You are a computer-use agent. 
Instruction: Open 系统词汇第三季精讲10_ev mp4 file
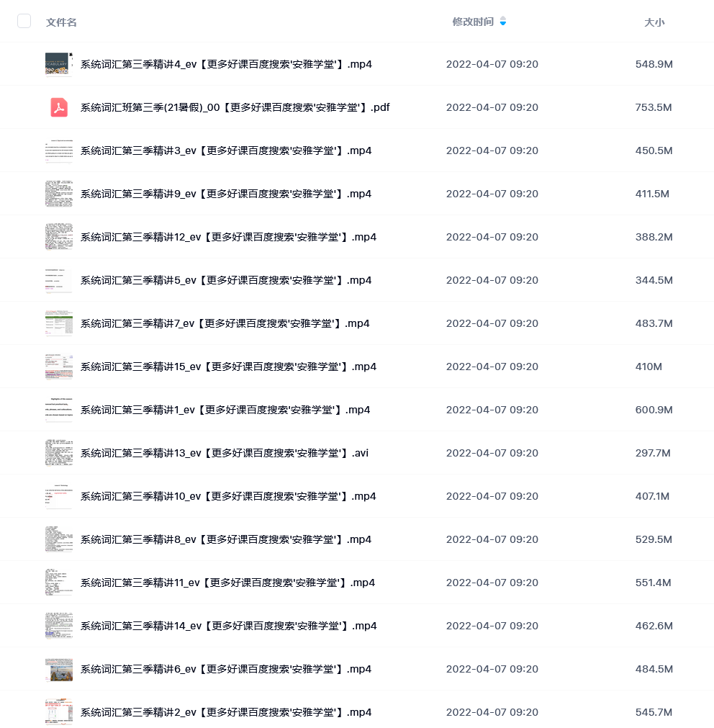point(228,496)
